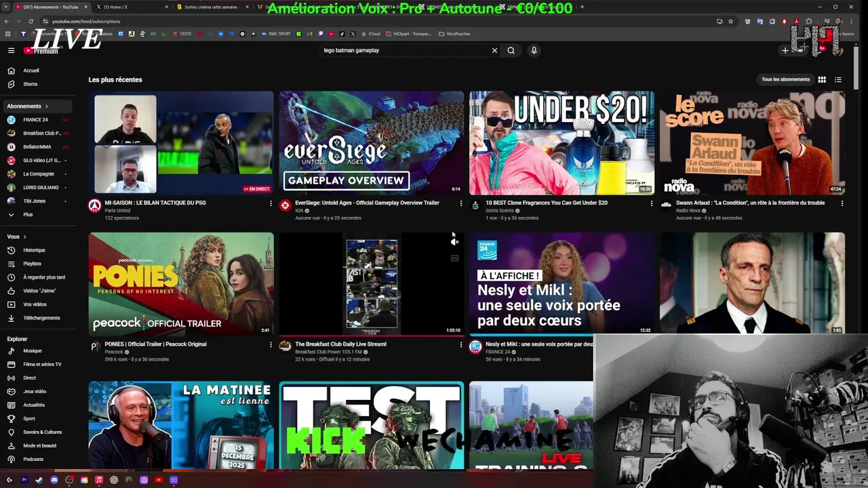868x488 pixels.
Task: Start voice search with microphone icon
Action: (x=534, y=50)
